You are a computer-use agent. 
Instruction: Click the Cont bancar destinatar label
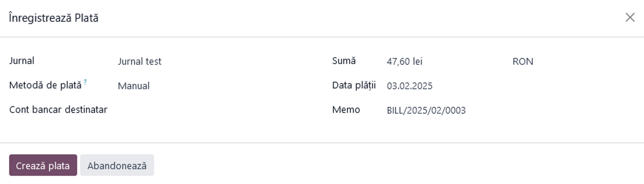(59, 109)
